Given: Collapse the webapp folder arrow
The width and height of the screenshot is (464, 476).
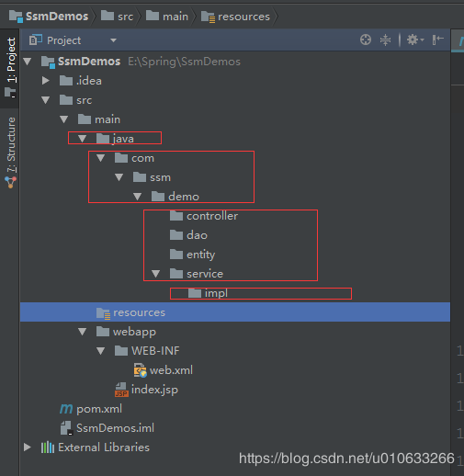Looking at the screenshot, I should (x=83, y=332).
